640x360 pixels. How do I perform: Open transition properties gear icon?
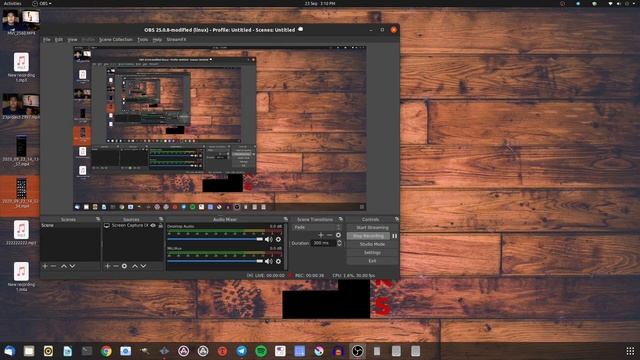coord(338,235)
